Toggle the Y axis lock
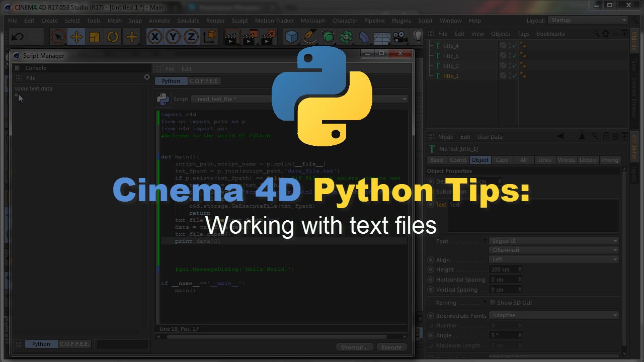The width and height of the screenshot is (644, 362). pyautogui.click(x=173, y=37)
